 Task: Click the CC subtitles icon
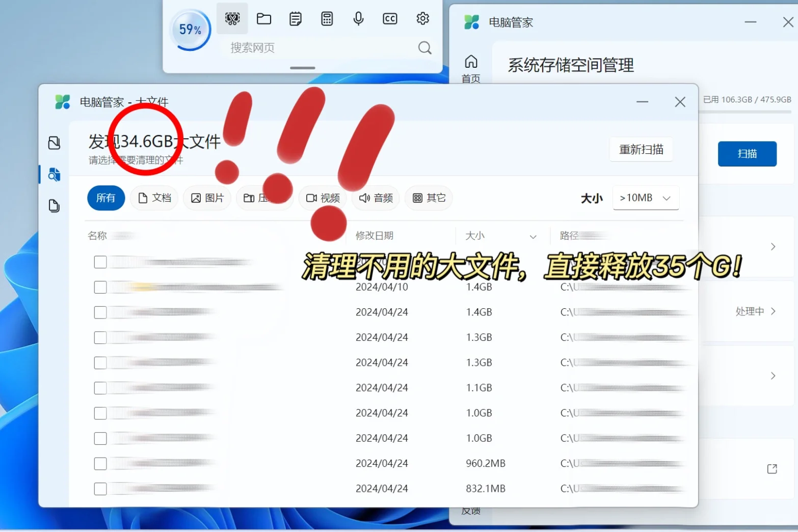tap(390, 19)
